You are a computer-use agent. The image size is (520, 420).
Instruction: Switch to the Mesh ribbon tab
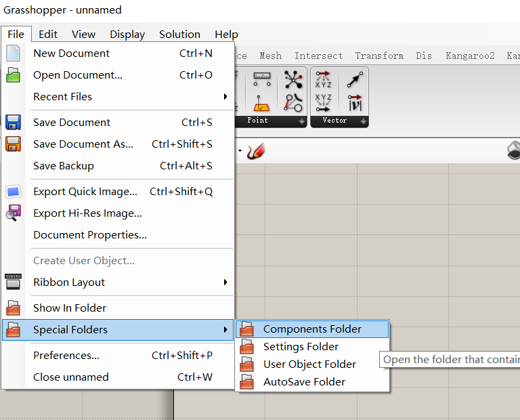click(x=271, y=56)
